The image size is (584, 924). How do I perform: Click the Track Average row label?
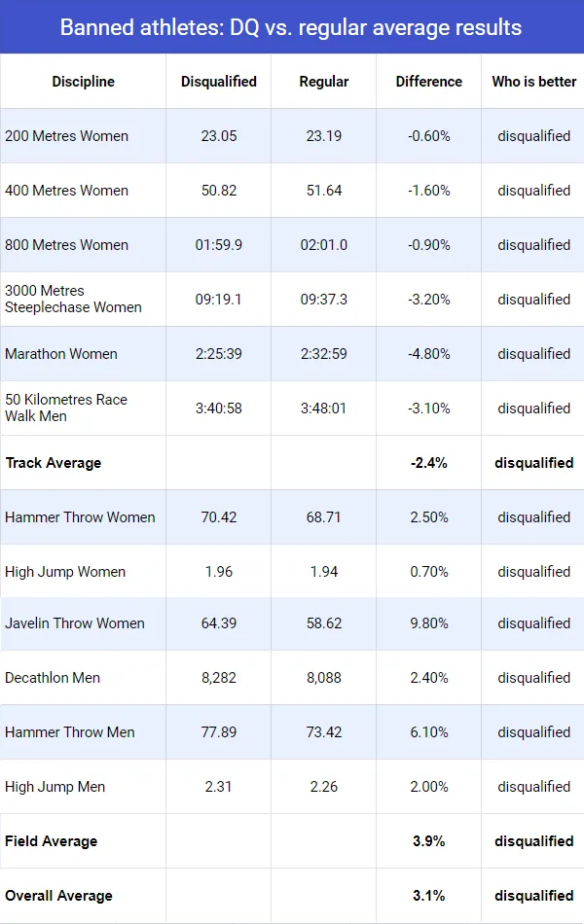click(54, 463)
